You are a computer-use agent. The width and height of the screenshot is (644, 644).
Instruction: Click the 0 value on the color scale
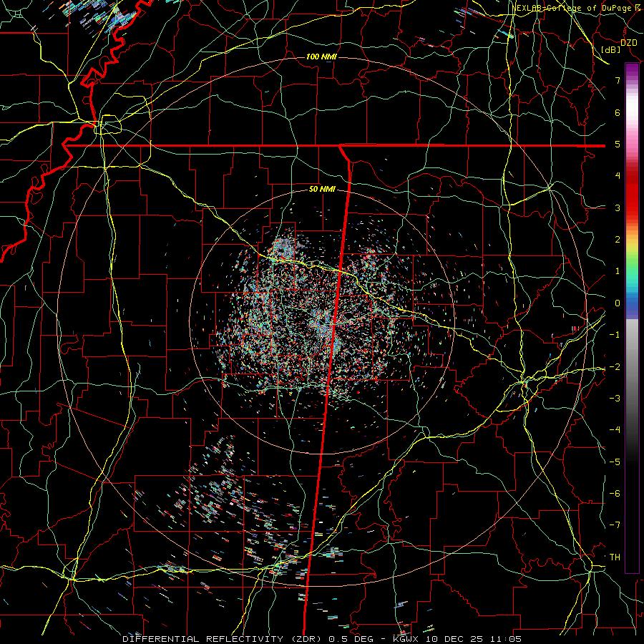click(618, 303)
